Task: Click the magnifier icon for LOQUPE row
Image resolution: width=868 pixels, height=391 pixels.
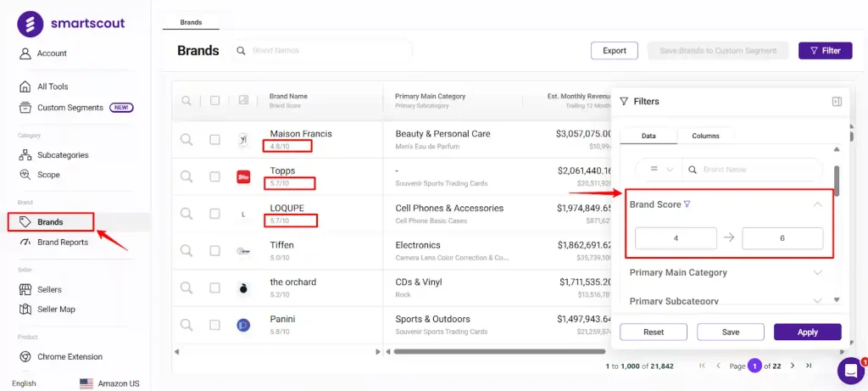Action: (186, 214)
